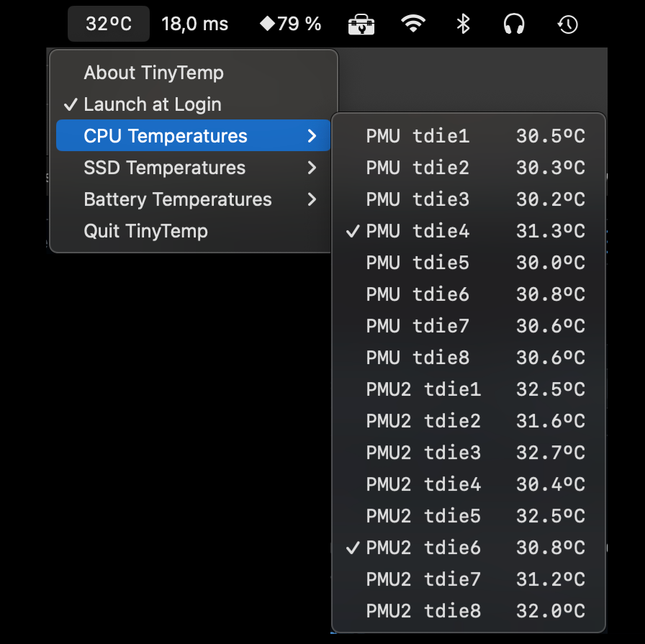
Task: Expand the SSD Temperatures submenu
Action: point(194,168)
